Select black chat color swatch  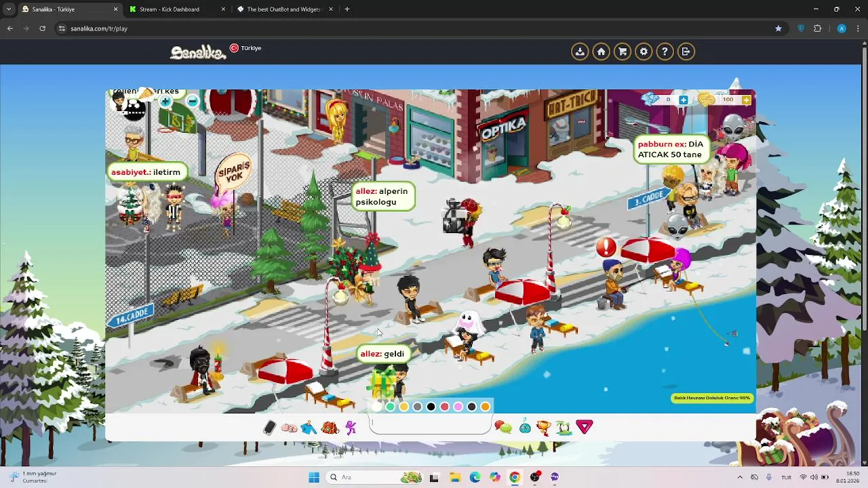[431, 407]
